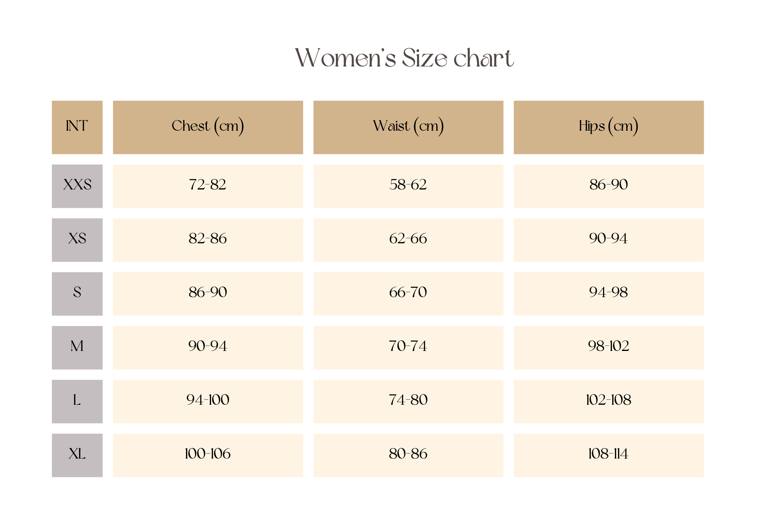Click the XL size row label
Viewport: 761px width, 532px height.
[77, 455]
